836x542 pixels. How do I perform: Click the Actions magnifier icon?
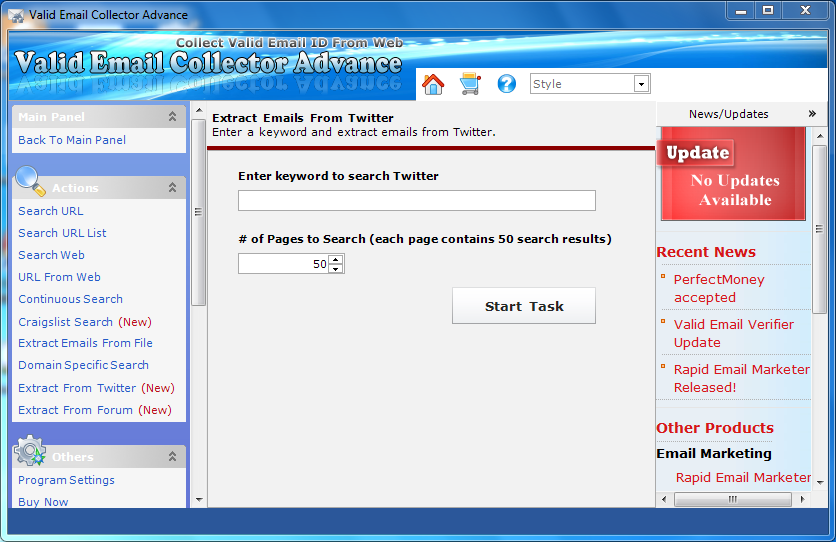click(x=30, y=181)
